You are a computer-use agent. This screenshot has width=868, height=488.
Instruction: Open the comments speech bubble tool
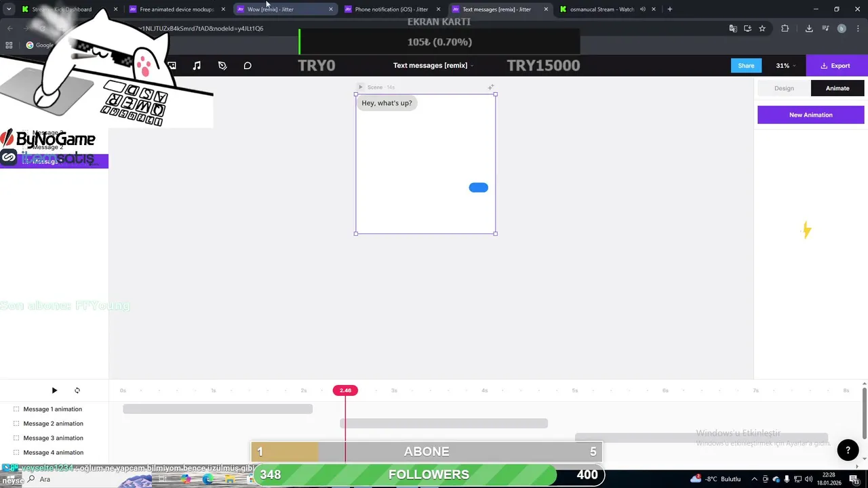click(x=248, y=66)
